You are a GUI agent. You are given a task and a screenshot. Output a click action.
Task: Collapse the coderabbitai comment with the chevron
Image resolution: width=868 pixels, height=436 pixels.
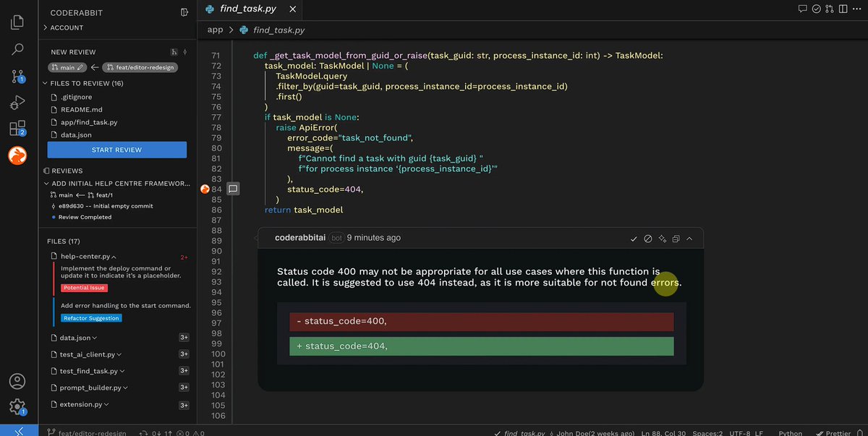click(689, 238)
